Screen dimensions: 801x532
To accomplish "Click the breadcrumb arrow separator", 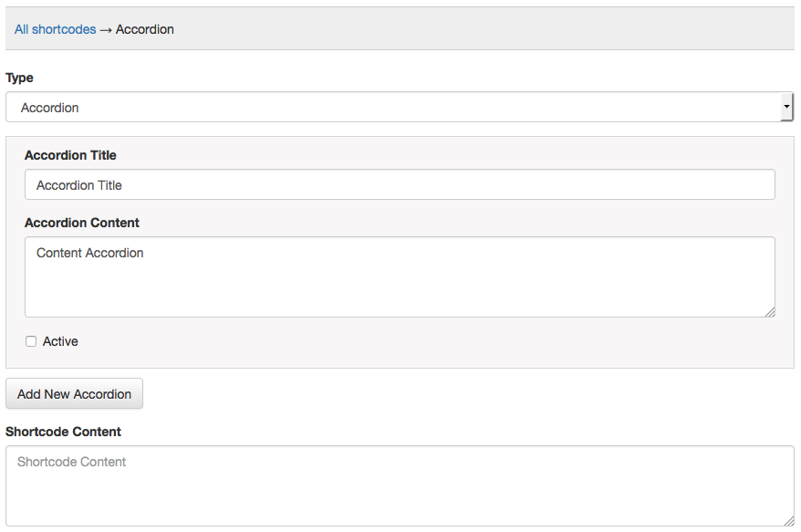I will point(106,29).
